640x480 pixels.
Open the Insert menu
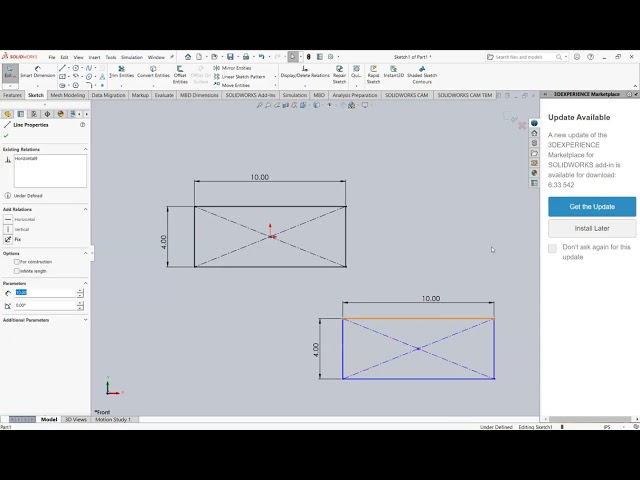click(x=94, y=57)
